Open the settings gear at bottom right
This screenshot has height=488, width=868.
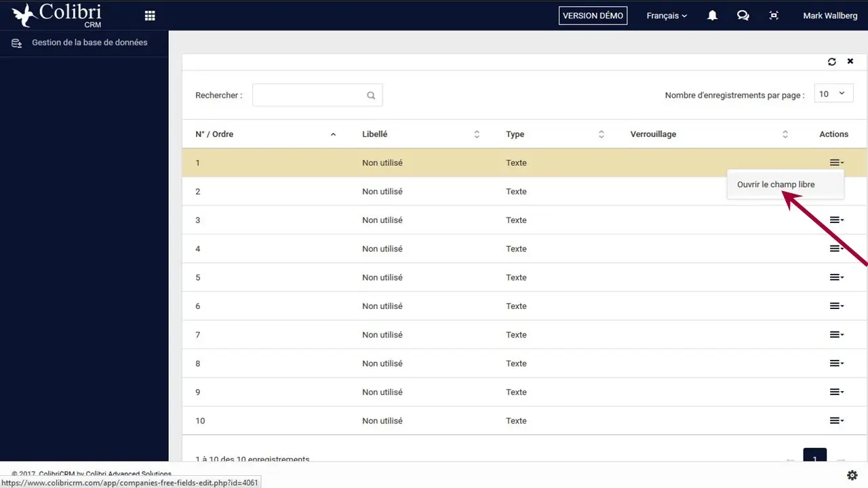pyautogui.click(x=852, y=475)
